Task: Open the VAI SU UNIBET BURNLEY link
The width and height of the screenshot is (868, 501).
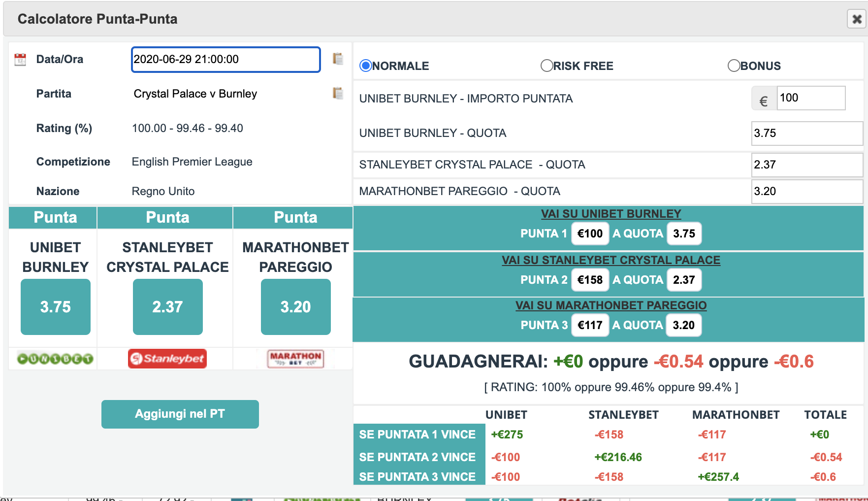Action: click(x=611, y=214)
